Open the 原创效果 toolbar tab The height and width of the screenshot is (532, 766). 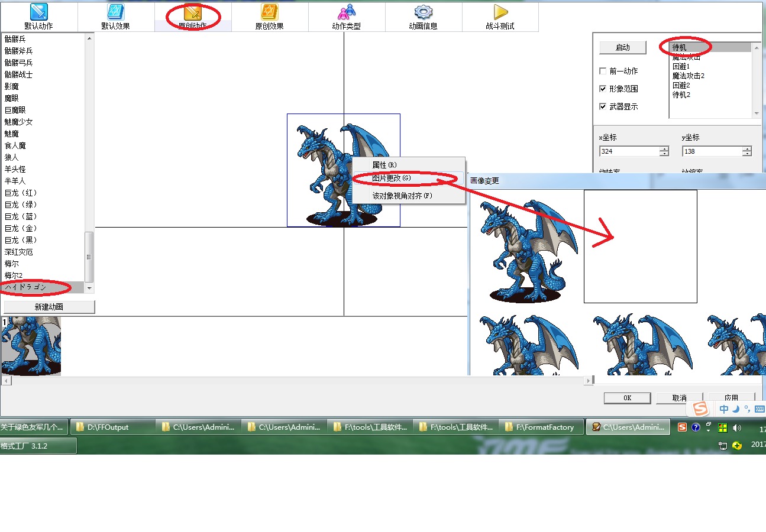tap(270, 17)
